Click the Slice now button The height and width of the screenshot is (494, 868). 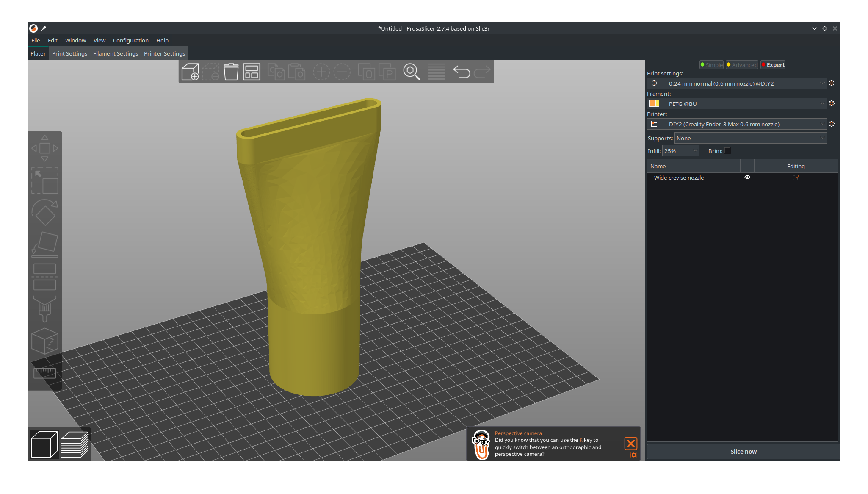pos(743,452)
